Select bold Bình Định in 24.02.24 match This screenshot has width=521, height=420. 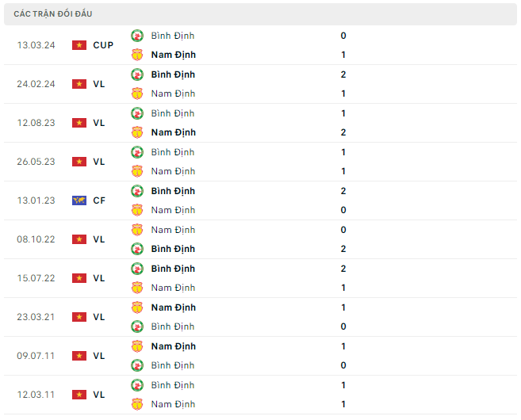[173, 74]
